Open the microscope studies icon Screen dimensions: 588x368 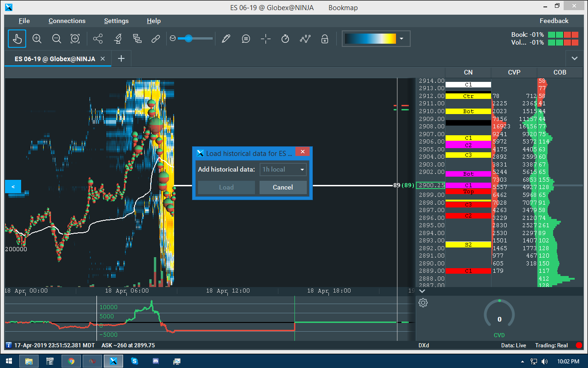coord(118,39)
